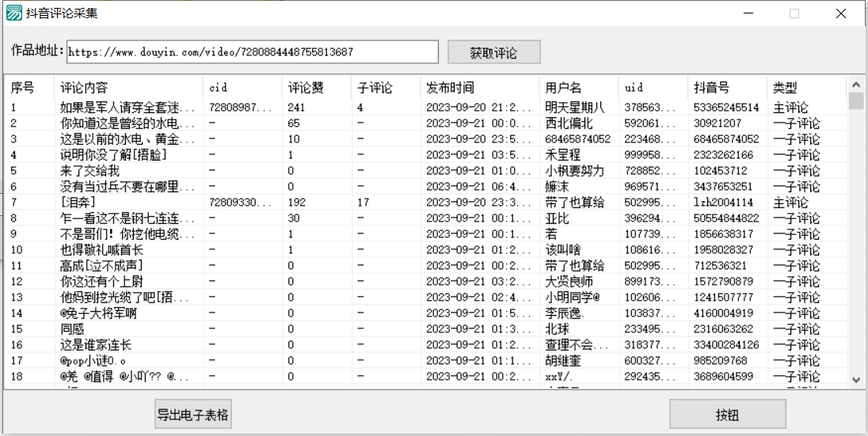Click username 禾呈程
The image size is (868, 436).
[x=562, y=155]
